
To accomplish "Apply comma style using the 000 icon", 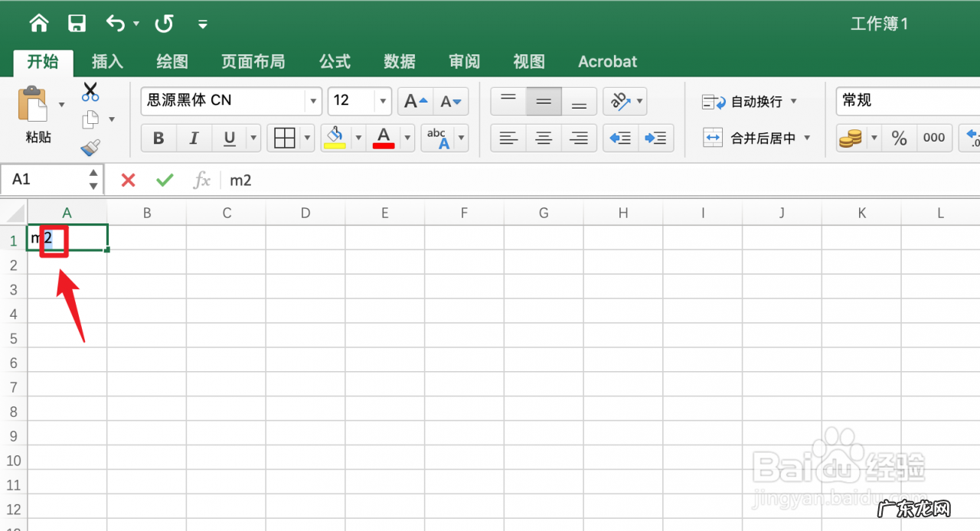I will tap(934, 138).
